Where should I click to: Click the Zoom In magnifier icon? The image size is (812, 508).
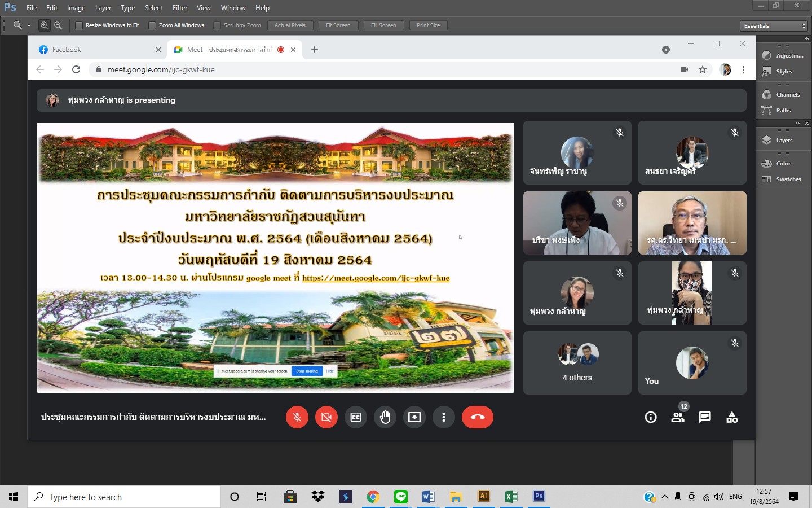[x=45, y=25]
